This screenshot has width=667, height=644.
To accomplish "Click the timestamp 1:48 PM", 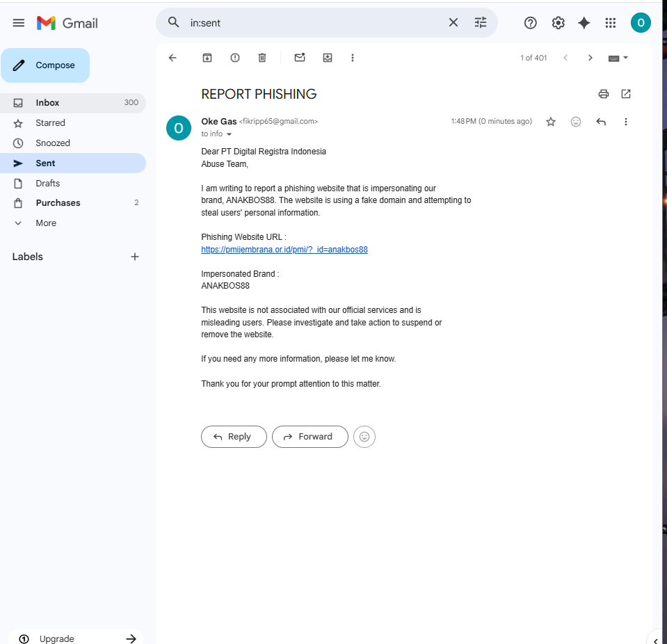I will [491, 121].
